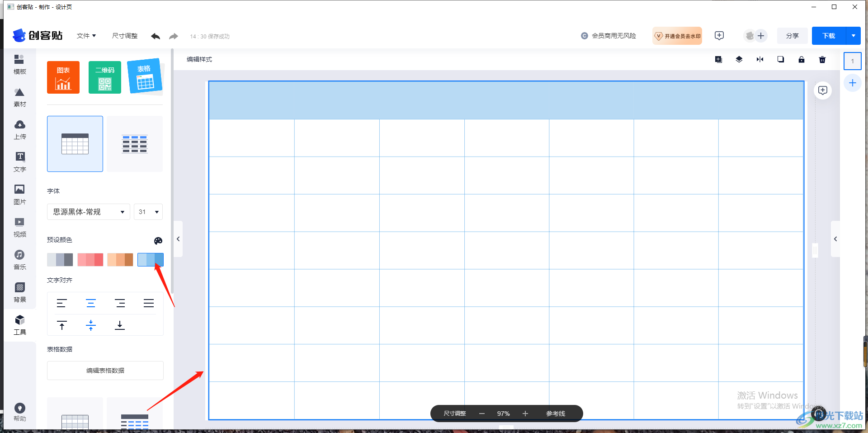
Task: Open the 背景 background sidebar panel
Action: pos(19,293)
